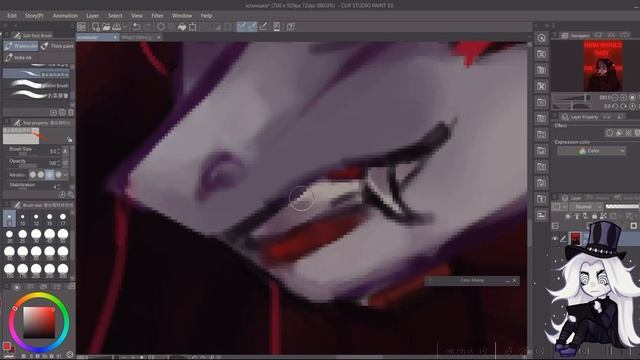Switch to the Layer Property tab
The width and height of the screenshot is (640, 360).
click(x=580, y=117)
